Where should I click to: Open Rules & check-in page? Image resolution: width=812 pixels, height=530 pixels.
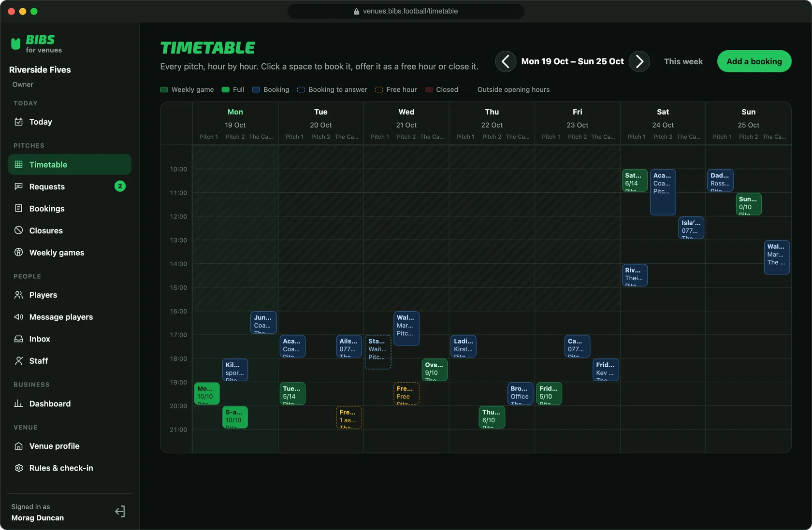click(x=70, y=468)
